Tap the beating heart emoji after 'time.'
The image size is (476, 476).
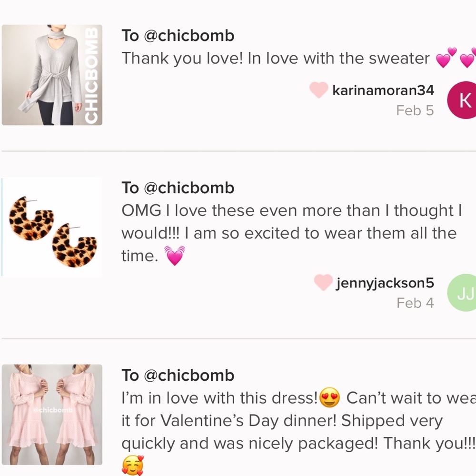[175, 256]
